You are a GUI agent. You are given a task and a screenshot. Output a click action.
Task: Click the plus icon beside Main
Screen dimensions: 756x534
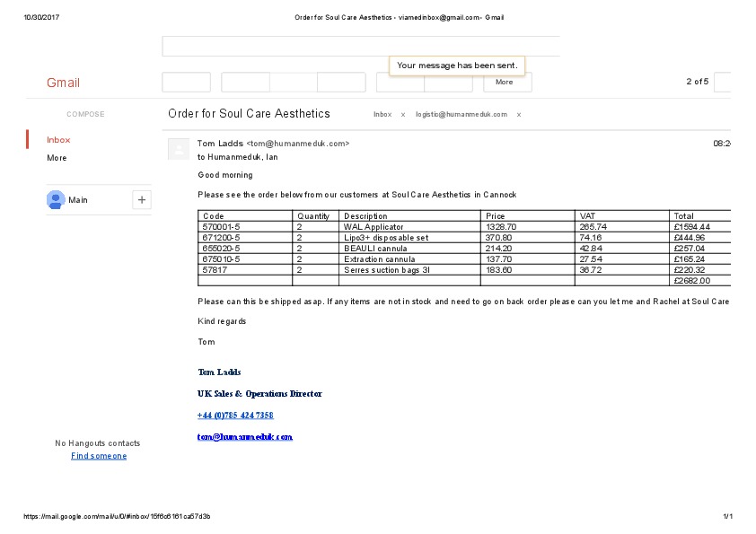pyautogui.click(x=142, y=199)
